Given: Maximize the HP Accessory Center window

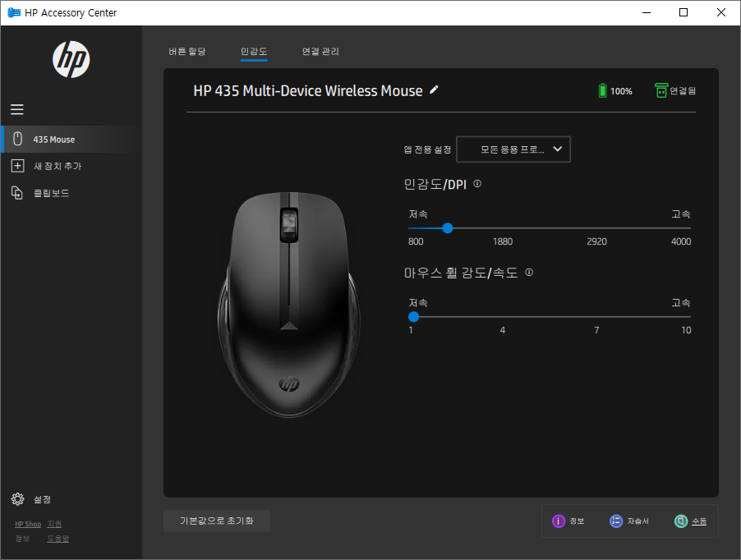Looking at the screenshot, I should (x=683, y=13).
